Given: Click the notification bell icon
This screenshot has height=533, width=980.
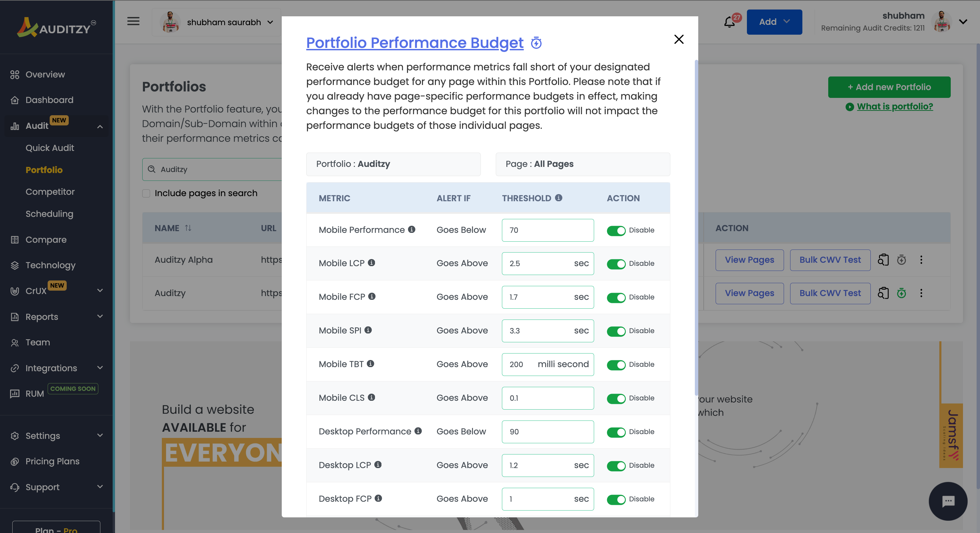Looking at the screenshot, I should pos(729,22).
